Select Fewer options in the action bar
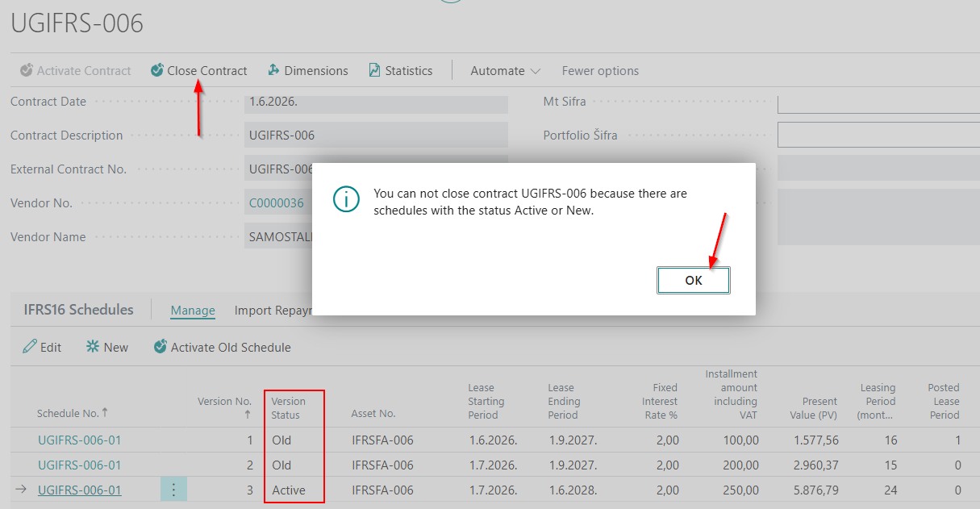This screenshot has width=980, height=509. 600,71
